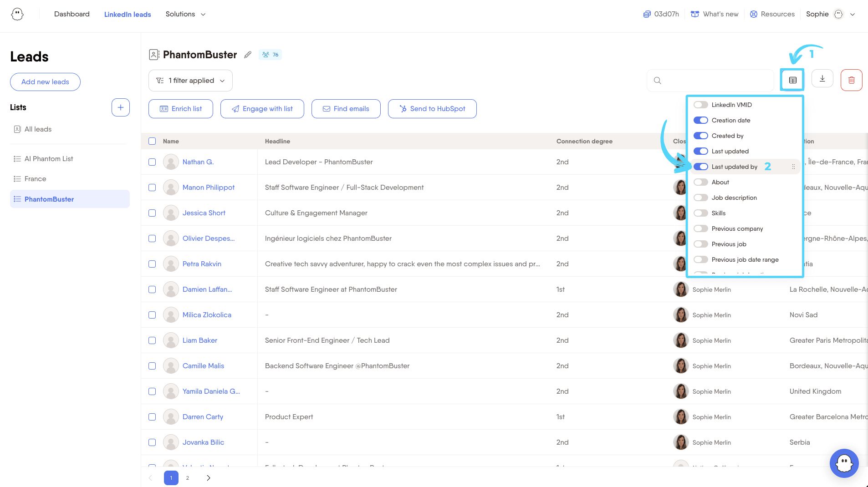
Task: Create a new list with plus icon
Action: 121,107
